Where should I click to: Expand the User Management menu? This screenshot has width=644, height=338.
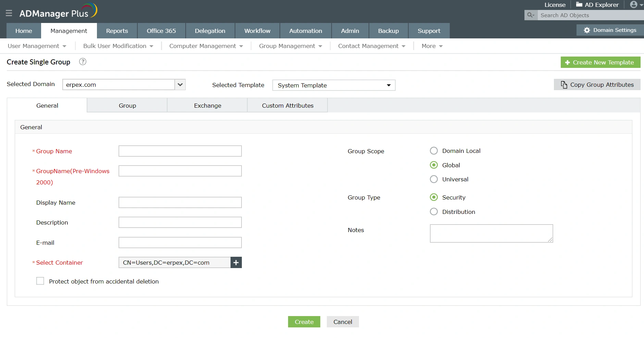click(x=37, y=46)
